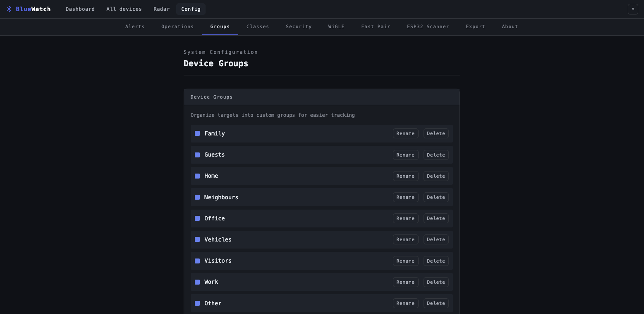Click the Vehicles group color square

197,239
